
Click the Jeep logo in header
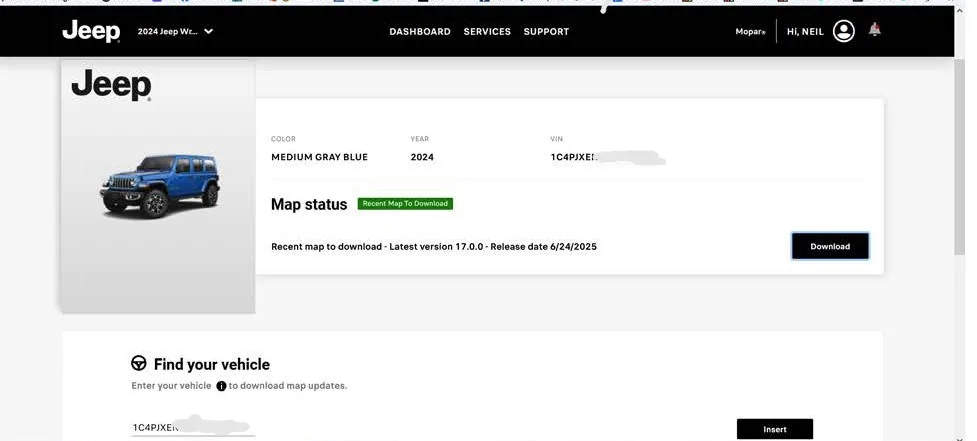point(91,31)
